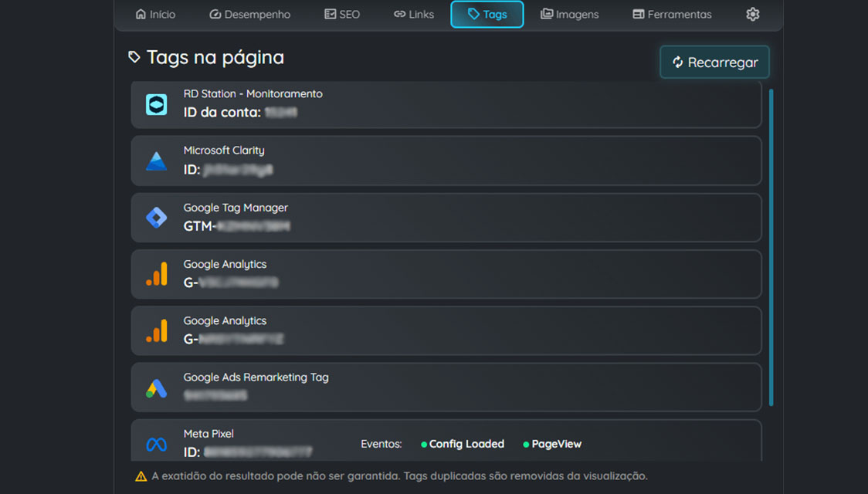
Task: Select the 'Google Tag Manager' label
Action: [x=236, y=208]
